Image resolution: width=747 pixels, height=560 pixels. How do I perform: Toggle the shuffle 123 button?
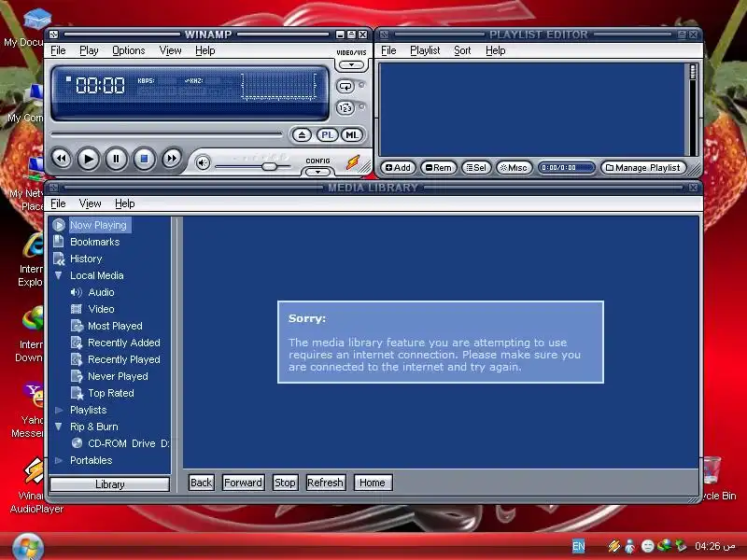[x=345, y=108]
